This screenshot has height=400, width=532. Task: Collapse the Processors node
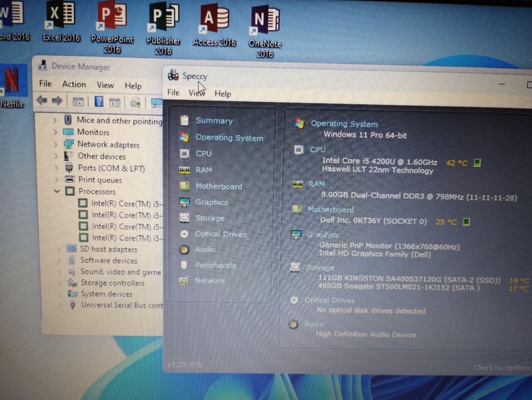tap(57, 191)
